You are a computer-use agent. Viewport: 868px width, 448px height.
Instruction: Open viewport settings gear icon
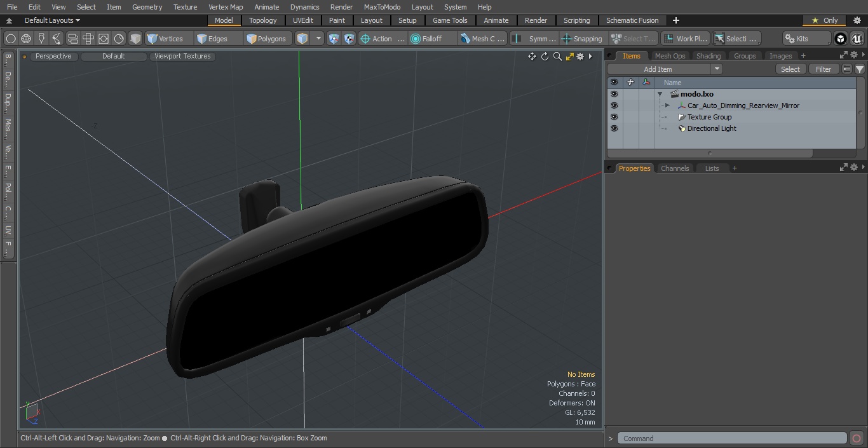pyautogui.click(x=580, y=57)
